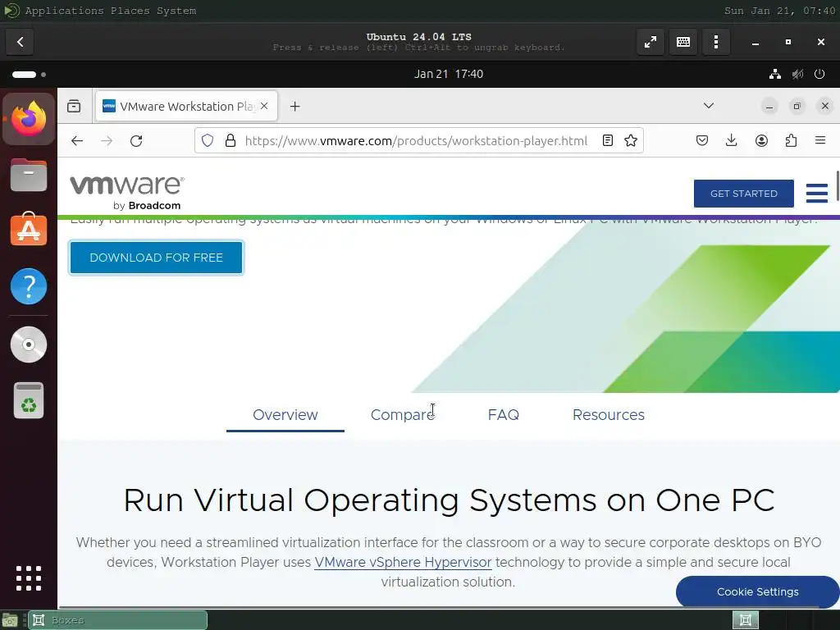The image size is (840, 630).
Task: Click the VMware by Broadcom logo
Action: (127, 193)
